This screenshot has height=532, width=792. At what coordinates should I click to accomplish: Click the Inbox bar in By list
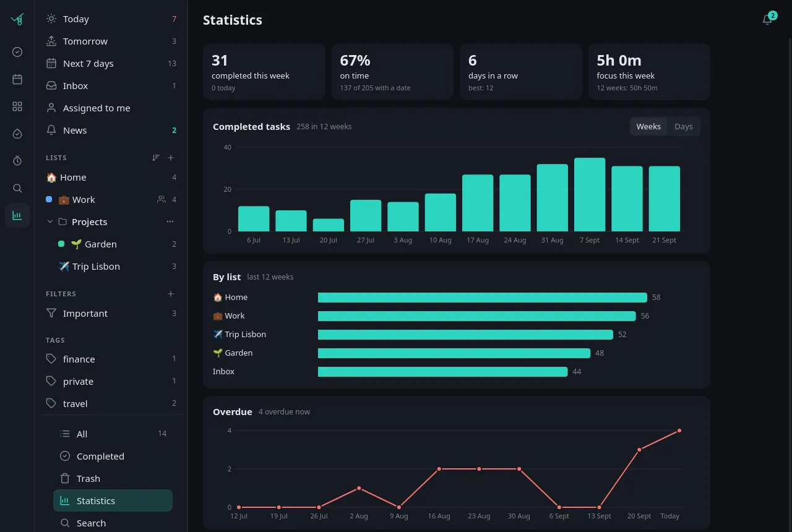click(x=442, y=372)
